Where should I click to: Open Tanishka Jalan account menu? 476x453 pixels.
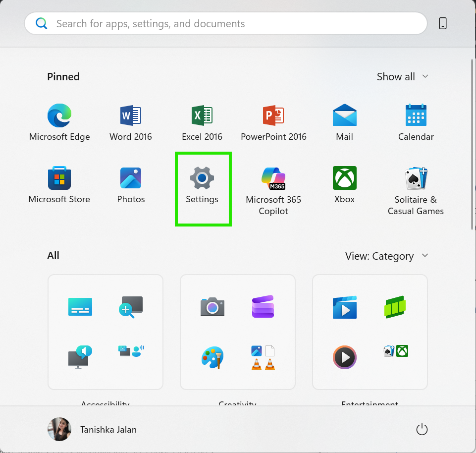pyautogui.click(x=92, y=429)
